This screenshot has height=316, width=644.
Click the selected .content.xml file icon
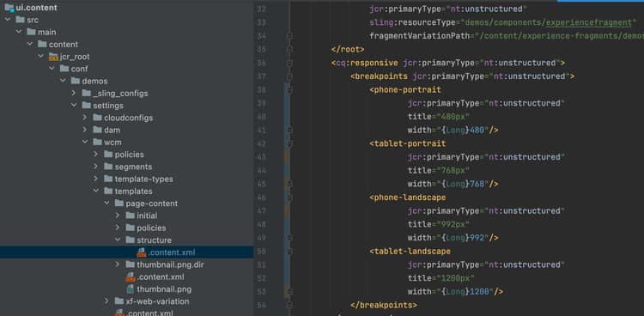[142, 252]
